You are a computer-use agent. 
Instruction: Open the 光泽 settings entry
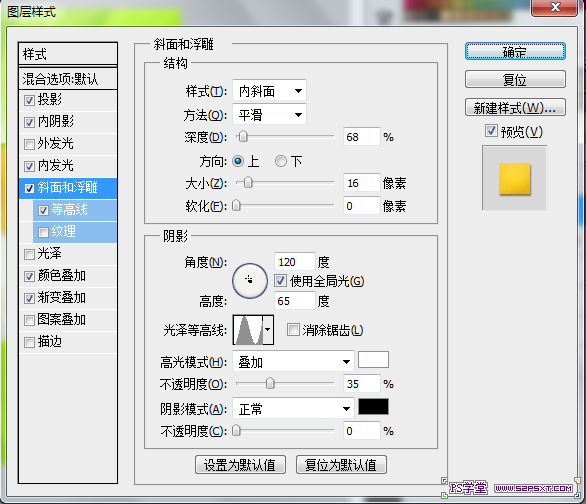coord(50,254)
